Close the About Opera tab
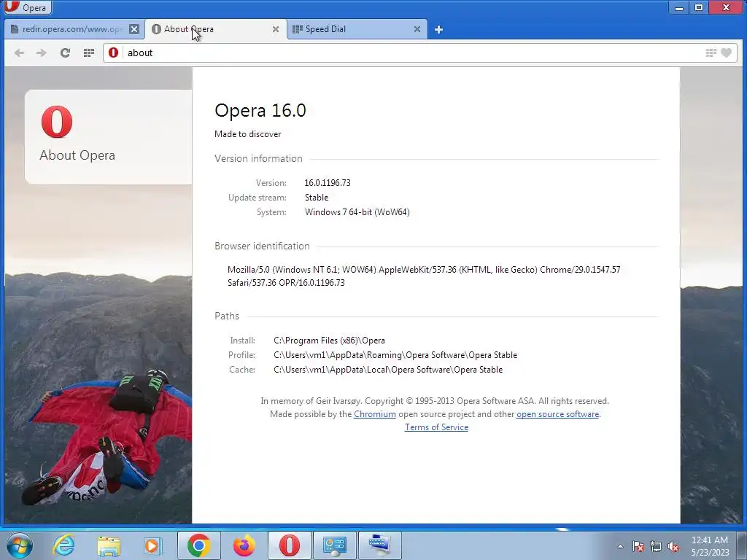747x560 pixels. (275, 29)
